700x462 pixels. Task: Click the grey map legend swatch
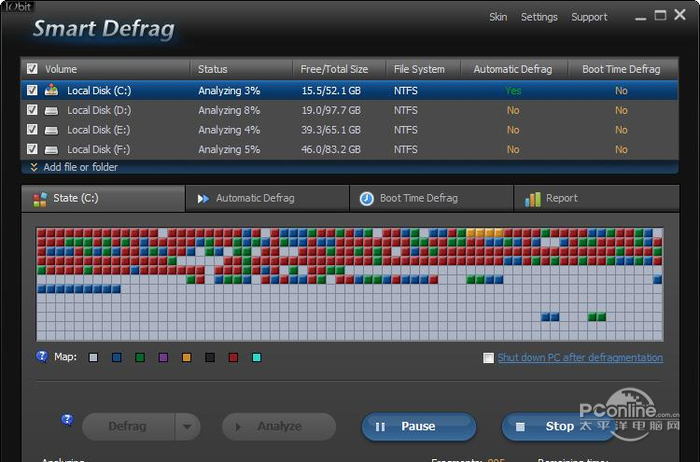[x=93, y=358]
